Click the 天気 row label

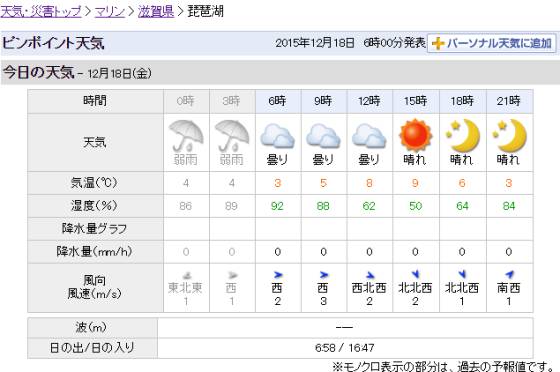95,142
